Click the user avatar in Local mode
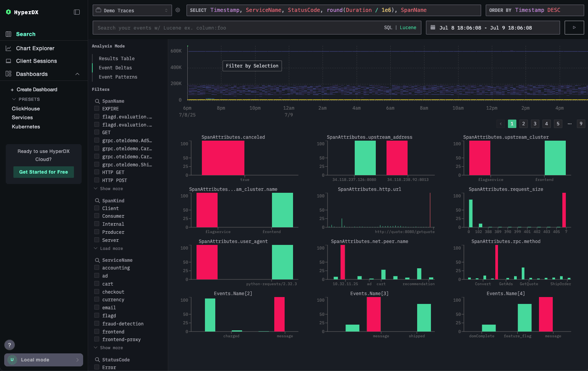This screenshot has height=371, width=588. tap(12, 360)
